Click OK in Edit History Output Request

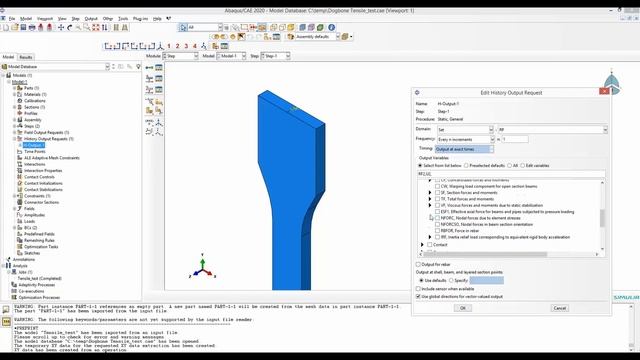click(462, 308)
